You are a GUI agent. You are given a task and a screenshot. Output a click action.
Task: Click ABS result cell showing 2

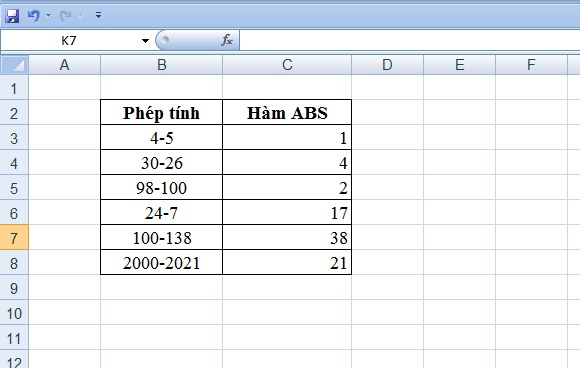(287, 188)
